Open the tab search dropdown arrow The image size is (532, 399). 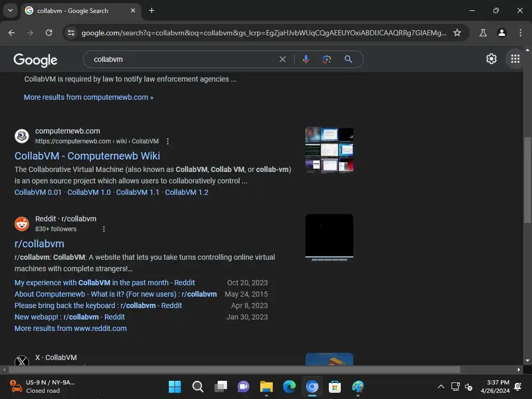coord(10,10)
